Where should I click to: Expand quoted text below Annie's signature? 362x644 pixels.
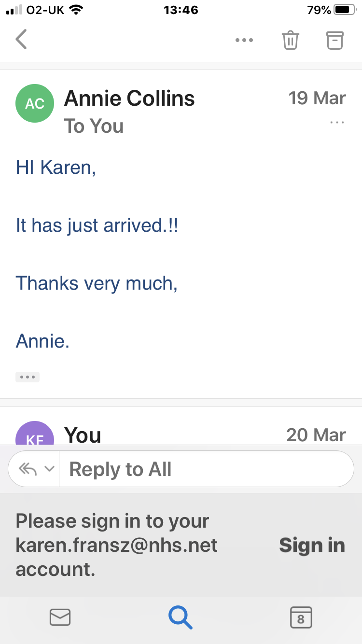tap(28, 377)
